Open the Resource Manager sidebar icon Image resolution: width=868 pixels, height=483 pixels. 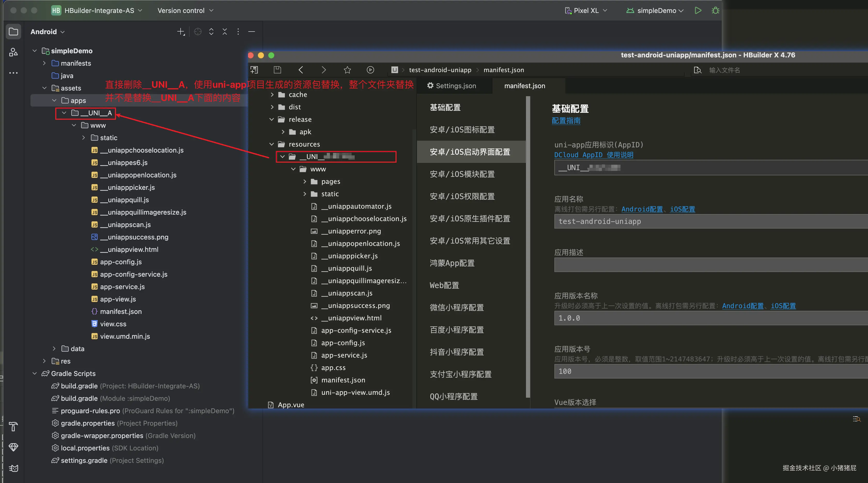[13, 52]
